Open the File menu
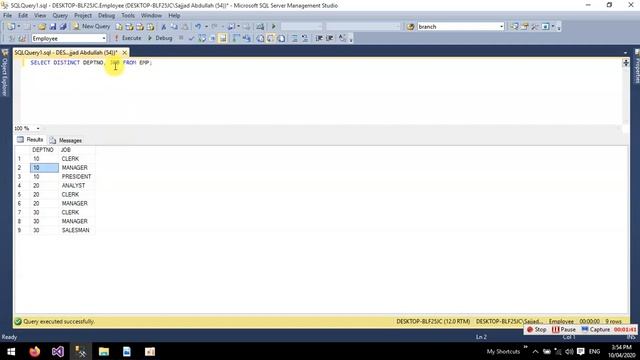The image size is (640, 360). coord(7,16)
